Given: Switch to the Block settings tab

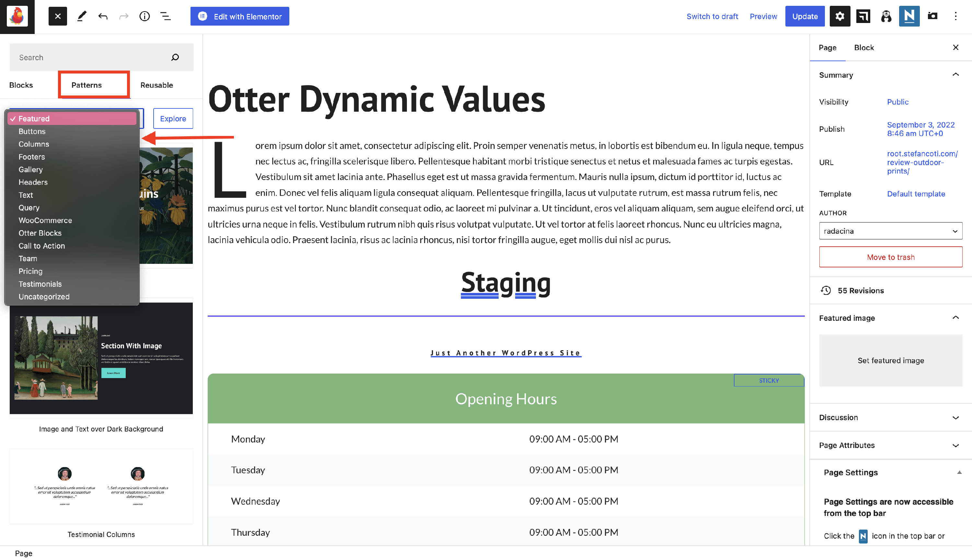Looking at the screenshot, I should point(863,47).
